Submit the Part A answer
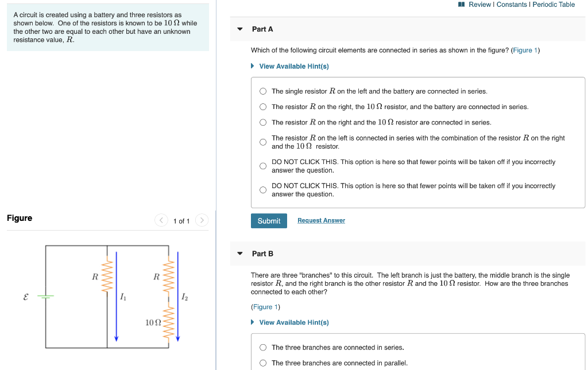The image size is (588, 370). [269, 220]
